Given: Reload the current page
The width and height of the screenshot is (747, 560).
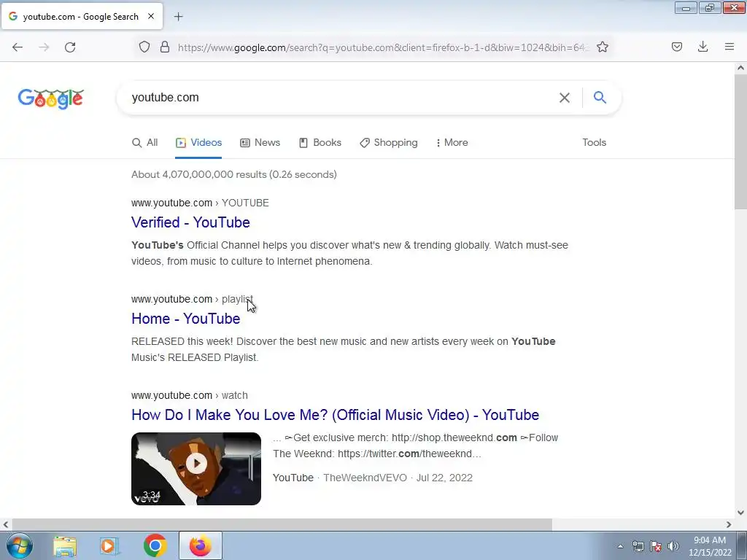Looking at the screenshot, I should (x=70, y=47).
